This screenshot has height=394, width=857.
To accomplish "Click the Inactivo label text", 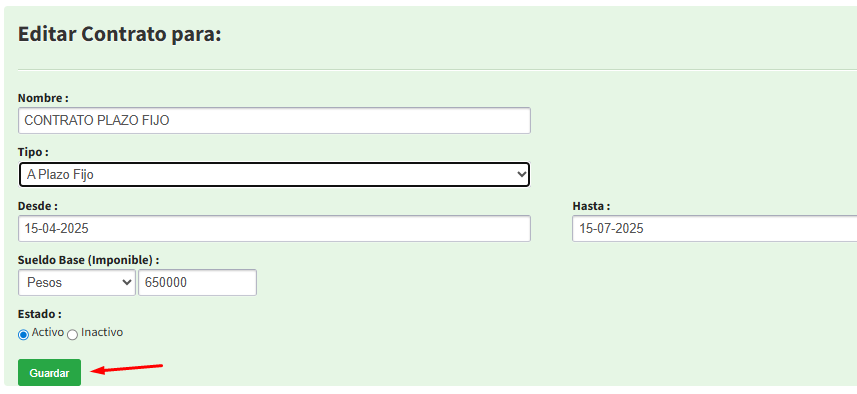I will [102, 332].
